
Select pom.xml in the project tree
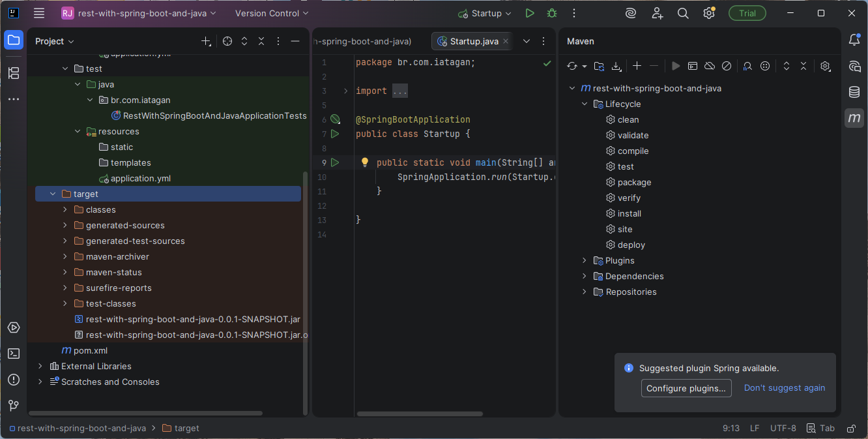click(x=90, y=351)
